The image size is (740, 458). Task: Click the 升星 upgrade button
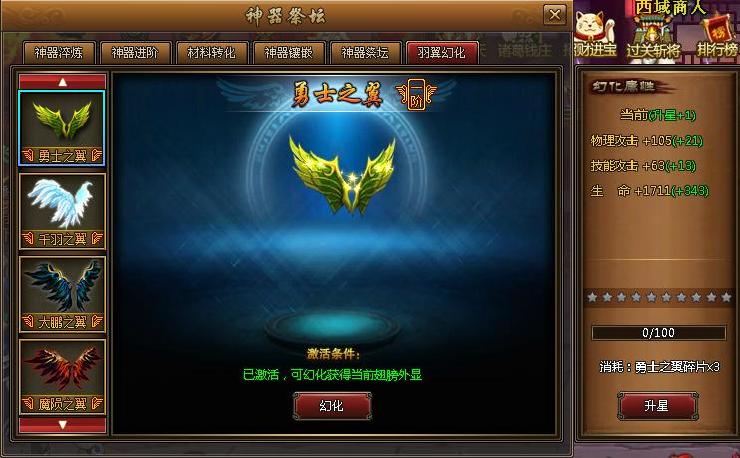pyautogui.click(x=657, y=406)
